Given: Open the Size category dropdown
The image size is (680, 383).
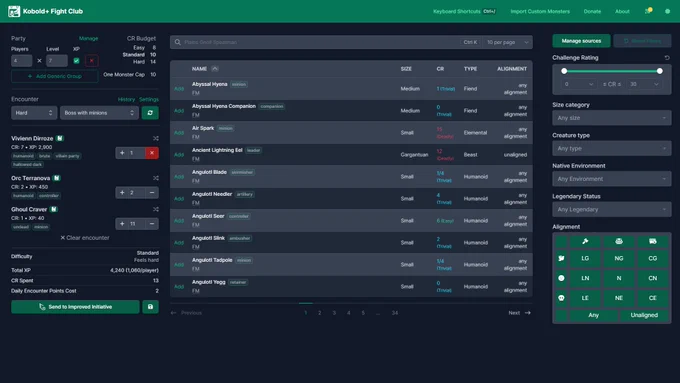Looking at the screenshot, I should point(611,118).
